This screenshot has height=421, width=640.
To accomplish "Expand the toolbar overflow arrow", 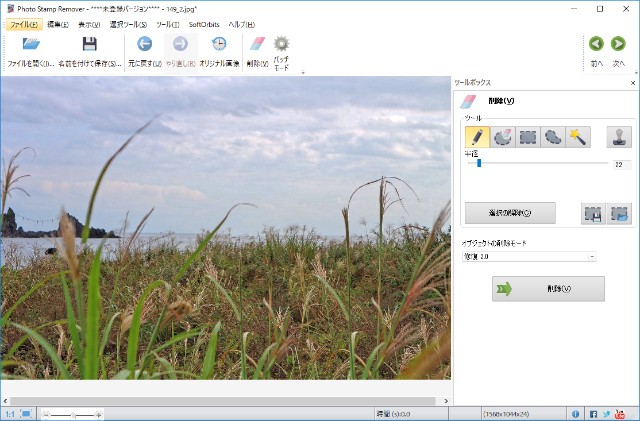I will [303, 73].
